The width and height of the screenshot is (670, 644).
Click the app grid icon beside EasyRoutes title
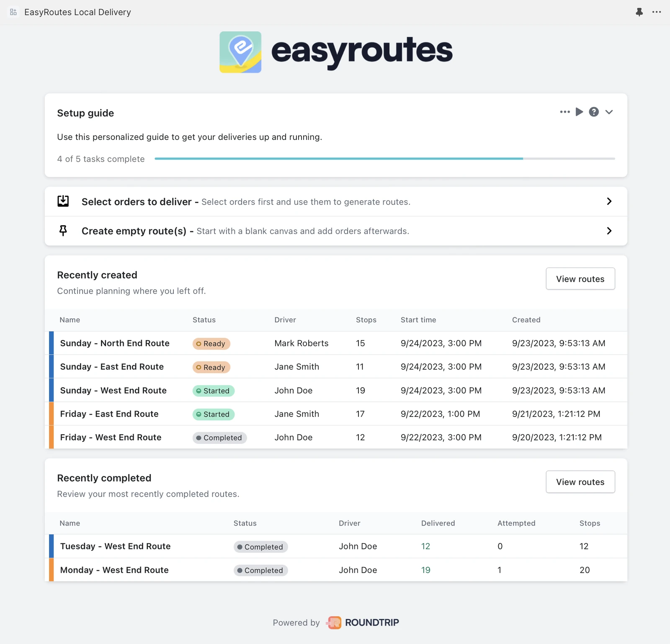point(13,12)
